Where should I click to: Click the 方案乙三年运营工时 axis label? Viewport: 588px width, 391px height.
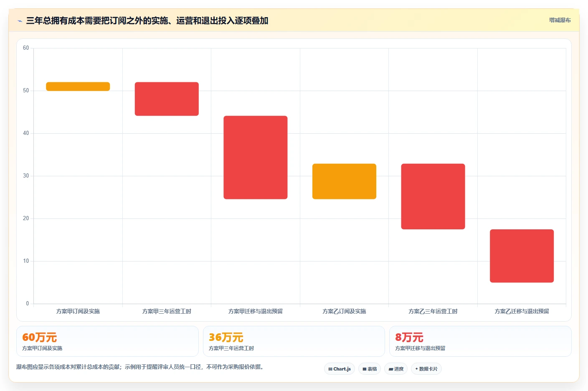tap(433, 311)
